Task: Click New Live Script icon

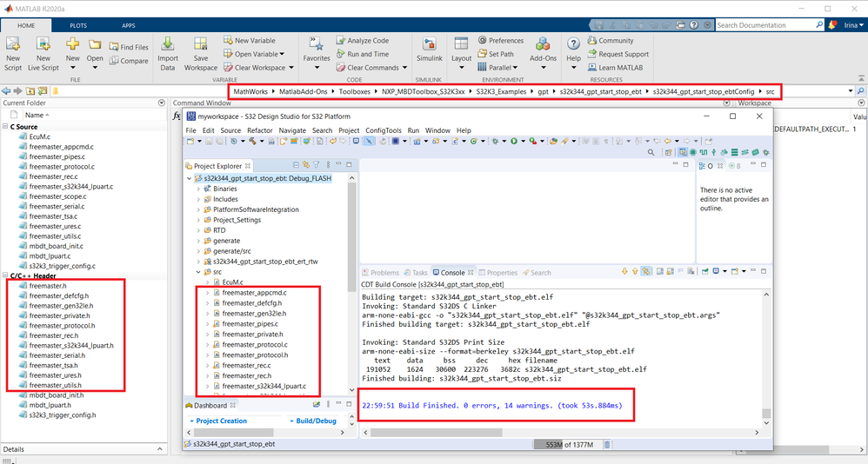Action: [x=43, y=44]
